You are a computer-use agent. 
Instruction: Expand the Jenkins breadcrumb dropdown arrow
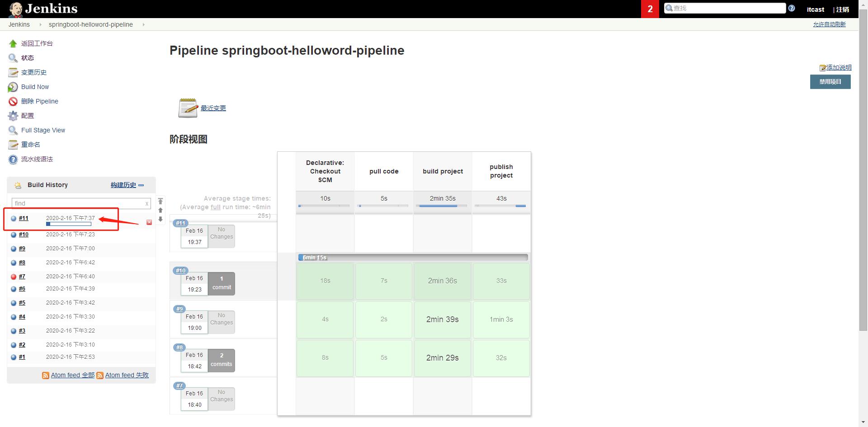click(x=40, y=24)
